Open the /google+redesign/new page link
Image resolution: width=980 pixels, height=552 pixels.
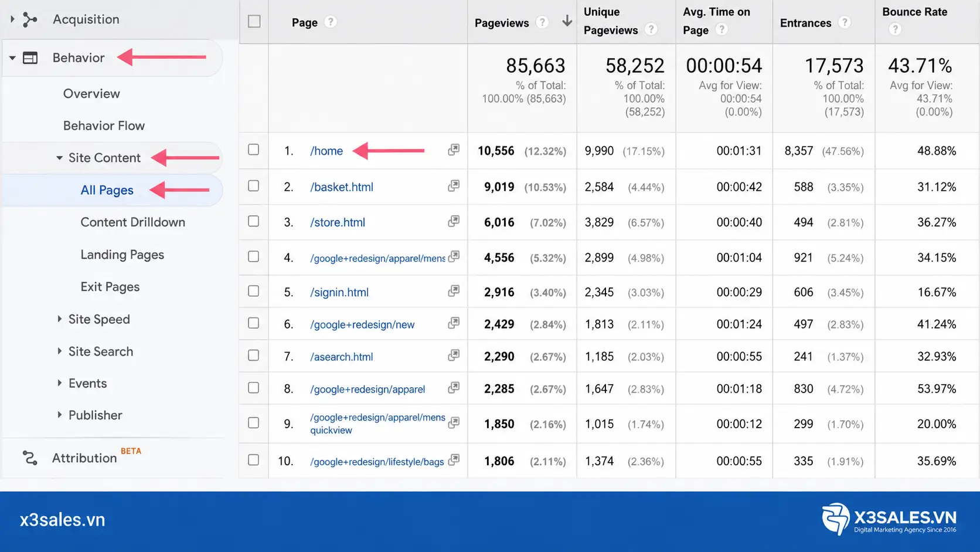tap(362, 324)
